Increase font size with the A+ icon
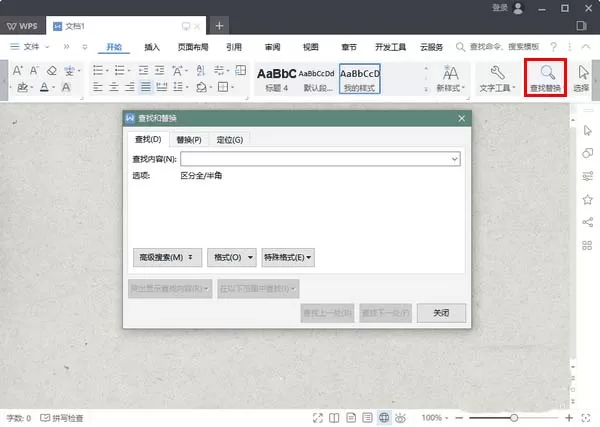The image size is (600, 427). [x=18, y=70]
